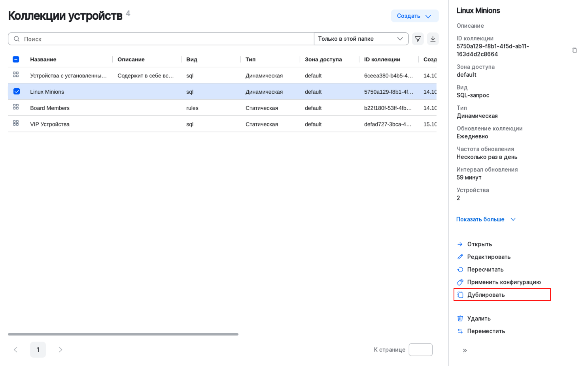Click the Board Members row grid icon
This screenshot has width=588, height=366.
pyautogui.click(x=16, y=107)
